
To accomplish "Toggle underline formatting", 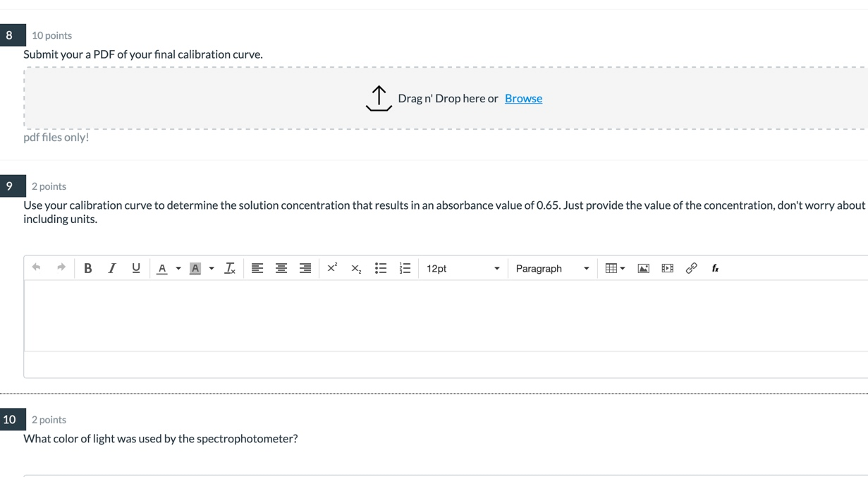I will pos(136,268).
